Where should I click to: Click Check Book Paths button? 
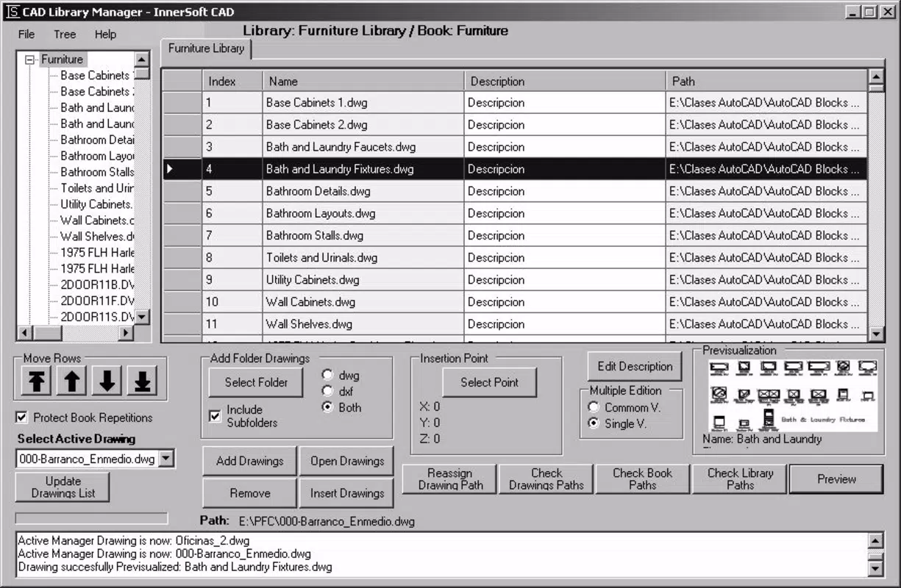(642, 479)
